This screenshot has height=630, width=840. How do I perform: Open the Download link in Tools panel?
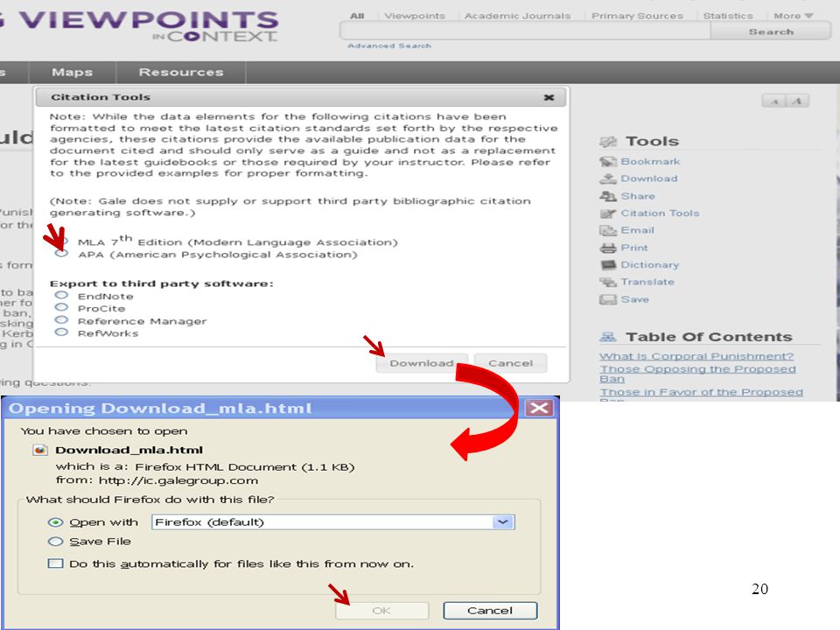coord(649,178)
